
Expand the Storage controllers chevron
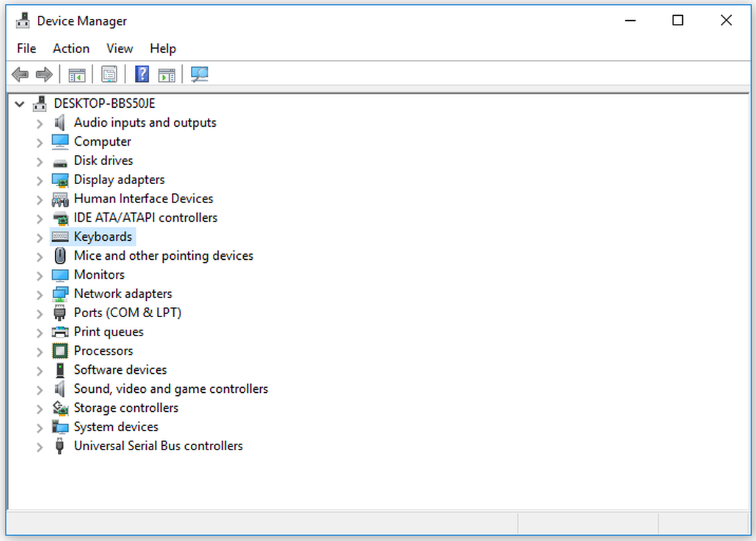pyautogui.click(x=40, y=408)
